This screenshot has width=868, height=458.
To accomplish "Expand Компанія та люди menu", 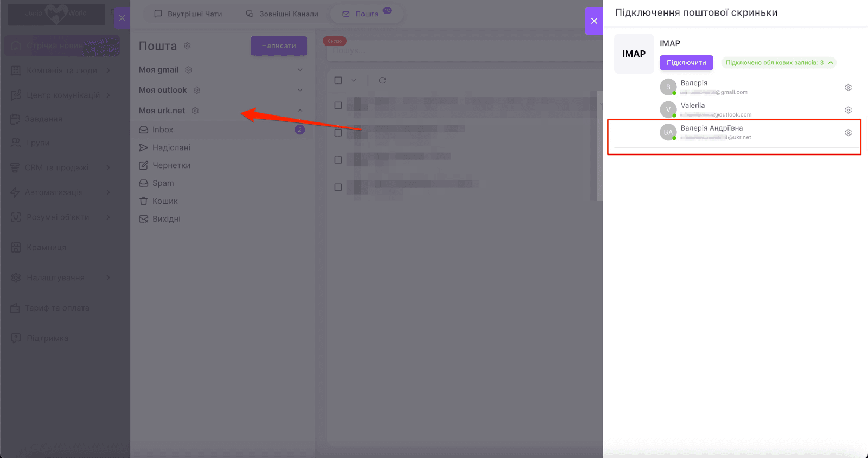I will (61, 70).
